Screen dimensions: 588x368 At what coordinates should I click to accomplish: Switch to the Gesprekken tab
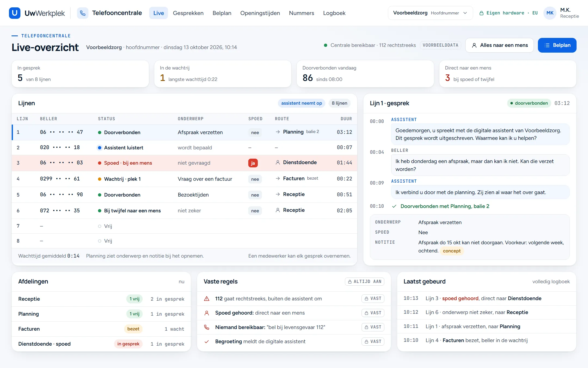[x=188, y=13]
